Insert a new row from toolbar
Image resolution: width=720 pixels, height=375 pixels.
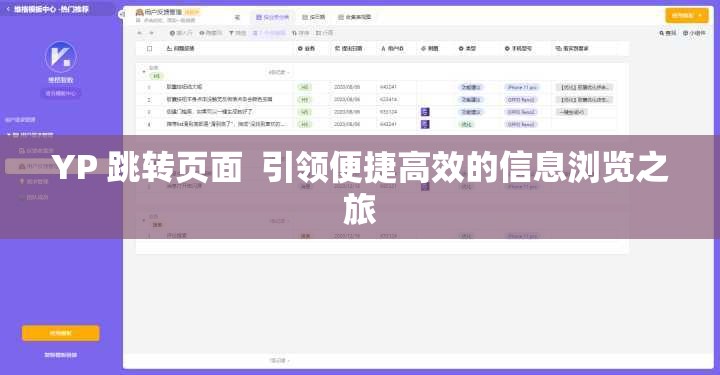(181, 33)
